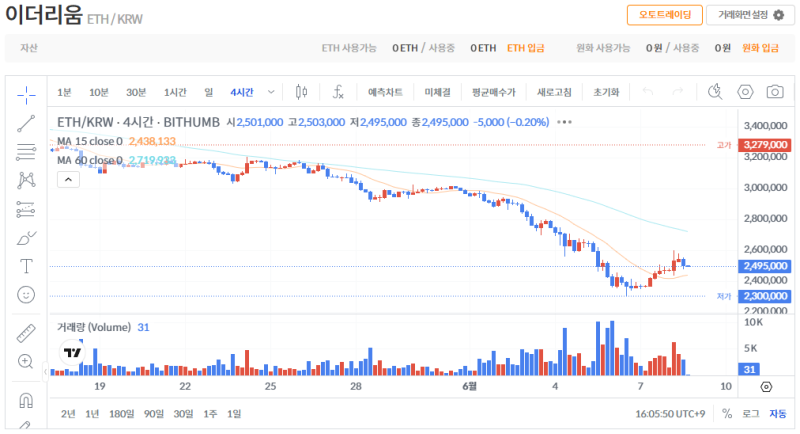800x434 pixels.
Task: Select the ruler measure tool
Action: (x=26, y=334)
